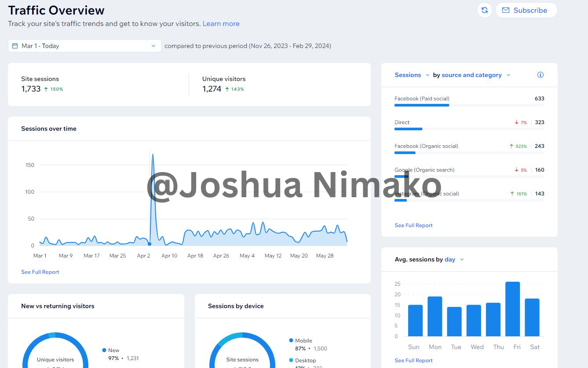Click the Sessions by device heading
This screenshot has width=588, height=368.
click(x=236, y=306)
